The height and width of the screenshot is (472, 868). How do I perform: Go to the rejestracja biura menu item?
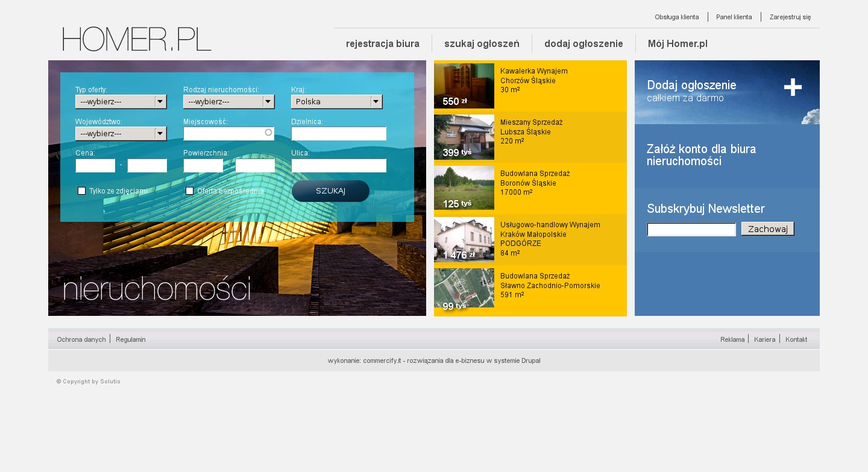(x=383, y=43)
